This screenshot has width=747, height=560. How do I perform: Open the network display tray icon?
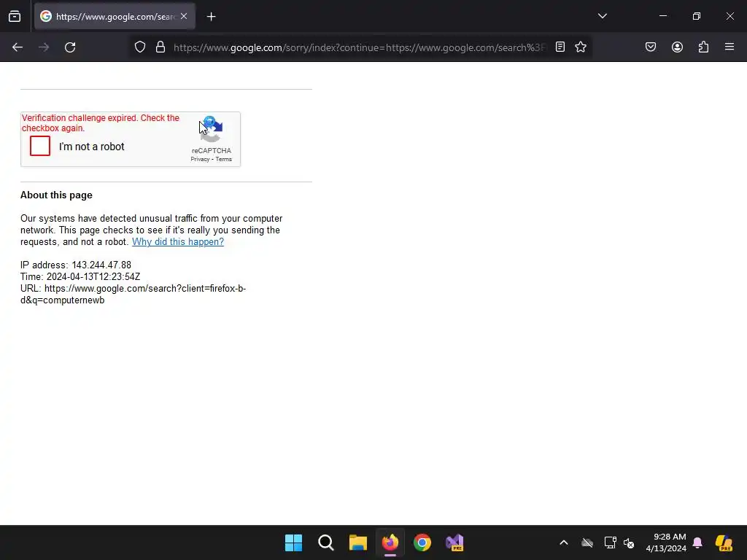[x=610, y=542]
